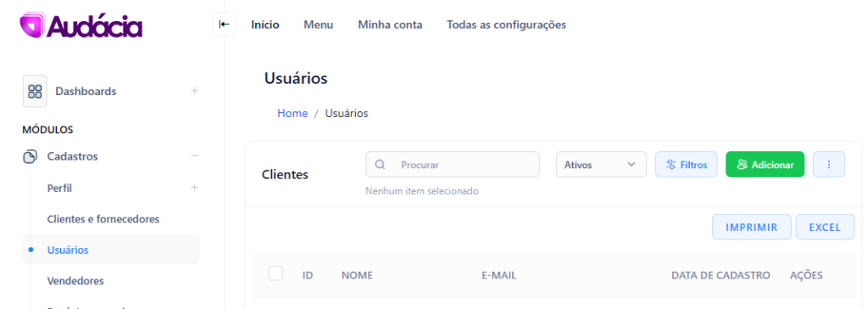Click the Audácia logo
This screenshot has height=309, width=868.
(81, 25)
